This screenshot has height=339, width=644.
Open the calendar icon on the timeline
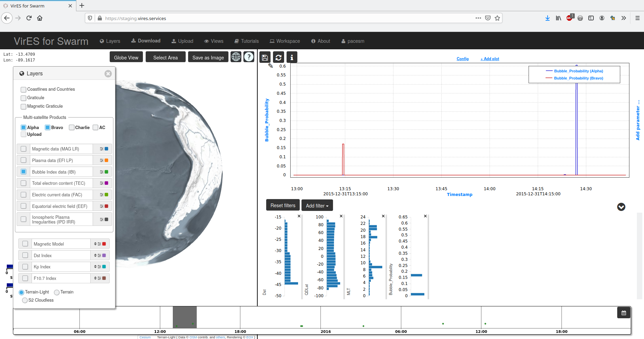pyautogui.click(x=623, y=313)
